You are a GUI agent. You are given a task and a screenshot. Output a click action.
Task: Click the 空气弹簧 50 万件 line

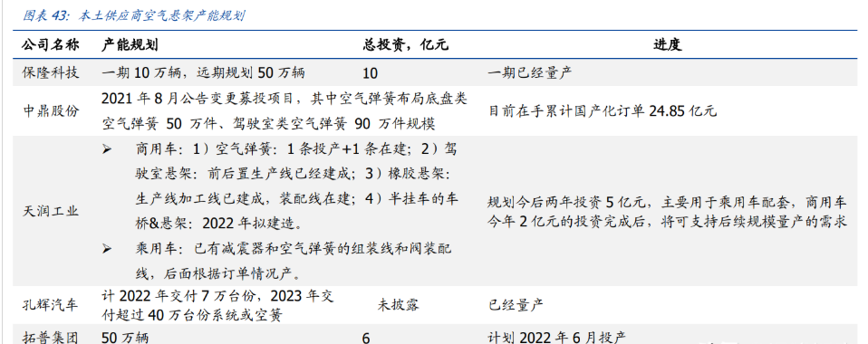[x=268, y=123]
